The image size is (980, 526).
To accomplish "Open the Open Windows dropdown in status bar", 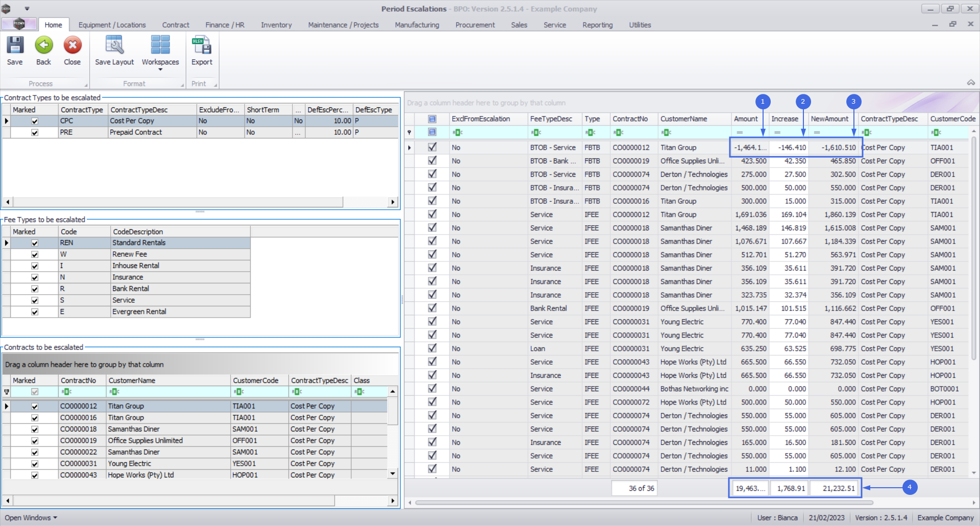I will click(31, 517).
